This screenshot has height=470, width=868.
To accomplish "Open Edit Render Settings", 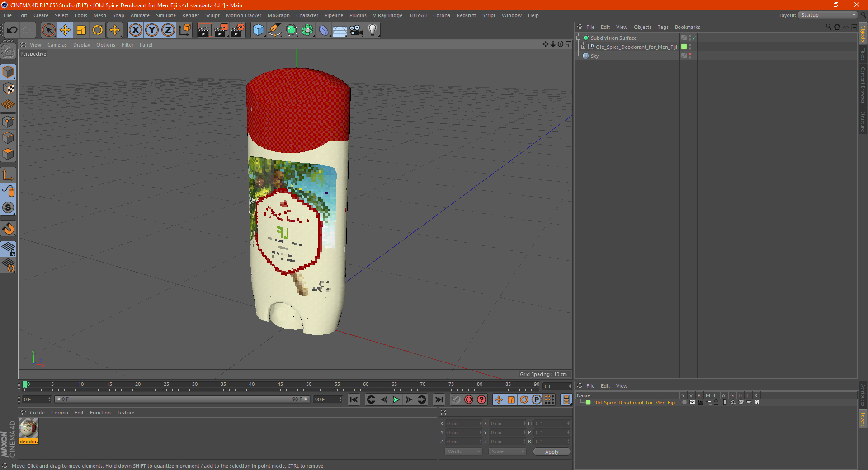I will (238, 30).
